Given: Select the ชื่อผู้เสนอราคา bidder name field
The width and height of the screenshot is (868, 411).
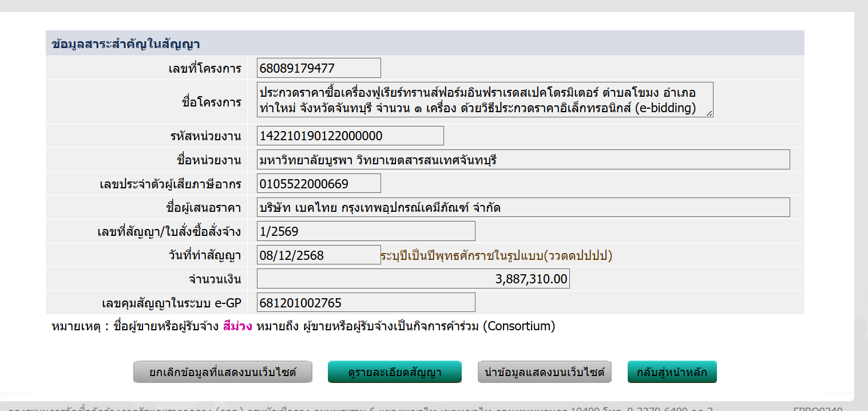Looking at the screenshot, I should click(x=523, y=207).
